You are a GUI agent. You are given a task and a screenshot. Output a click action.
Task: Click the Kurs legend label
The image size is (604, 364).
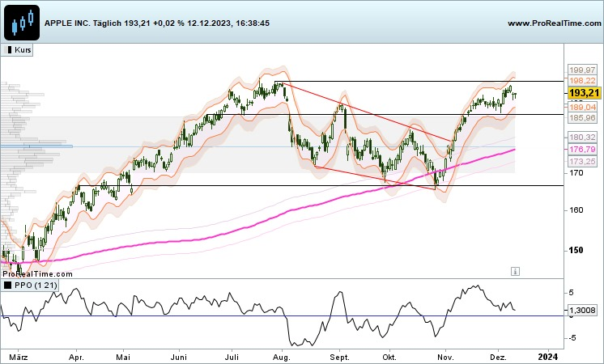(23, 50)
